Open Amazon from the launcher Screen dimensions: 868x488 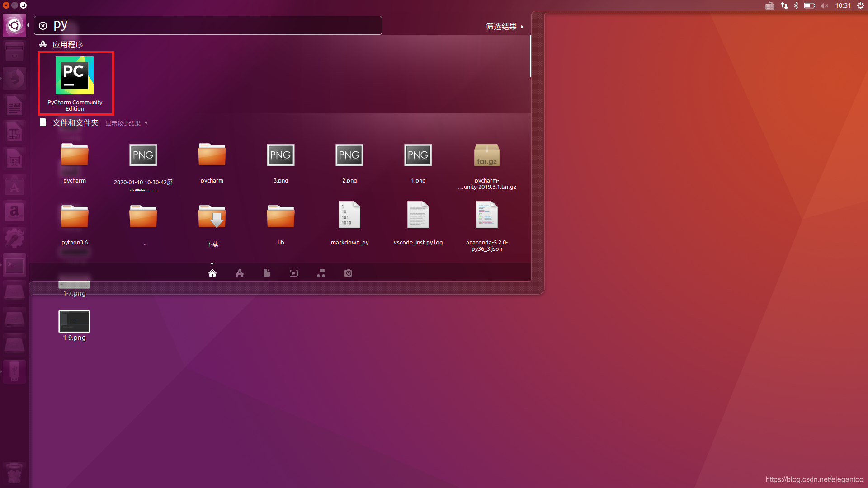(x=14, y=211)
